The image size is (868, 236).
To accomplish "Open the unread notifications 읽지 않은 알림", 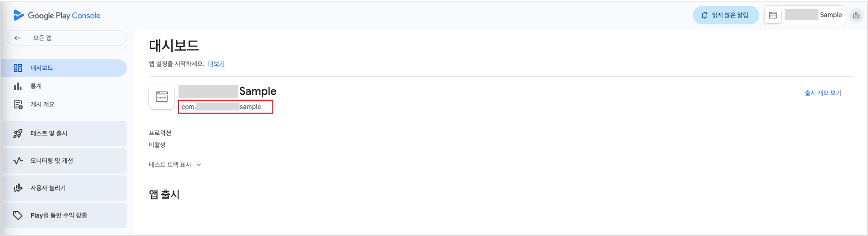I will [726, 15].
